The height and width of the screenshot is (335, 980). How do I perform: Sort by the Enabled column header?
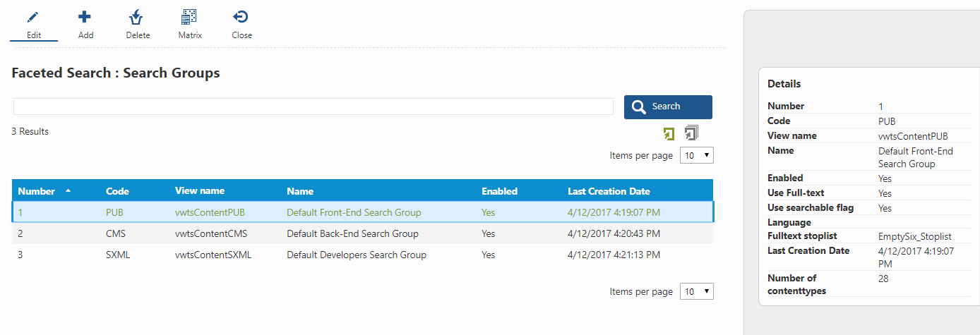pyautogui.click(x=499, y=191)
